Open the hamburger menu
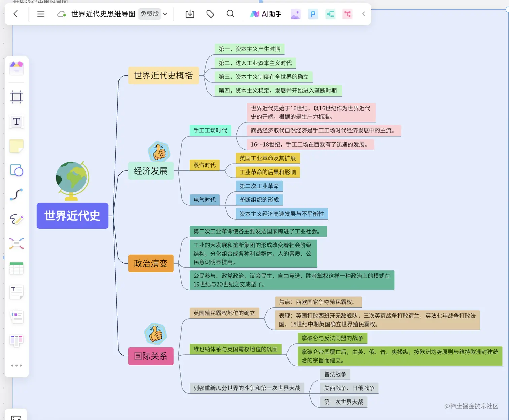 coord(41,14)
